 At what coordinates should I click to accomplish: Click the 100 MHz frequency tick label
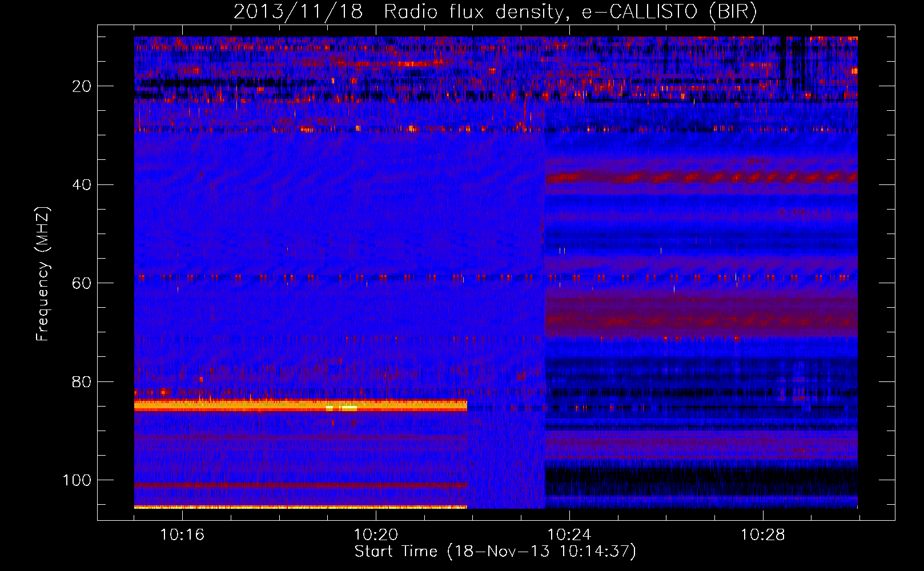pos(77,480)
